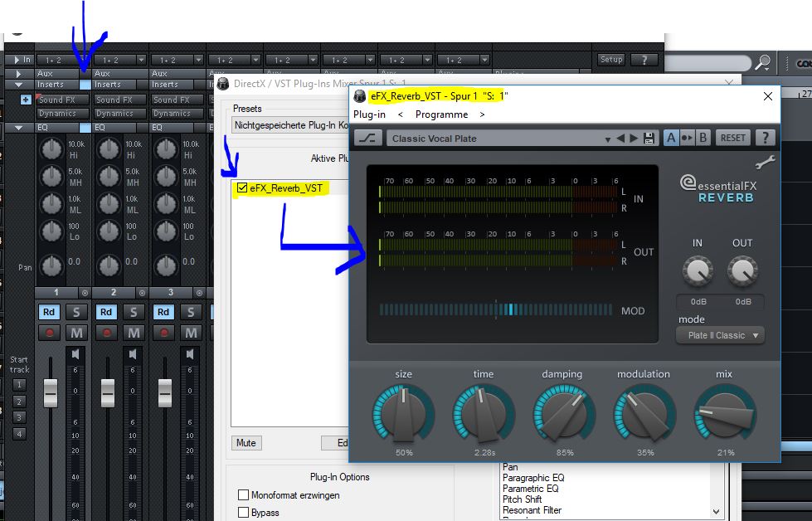This screenshot has width=812, height=521.
Task: Click the Pan knob on channel 2
Action: [x=108, y=265]
